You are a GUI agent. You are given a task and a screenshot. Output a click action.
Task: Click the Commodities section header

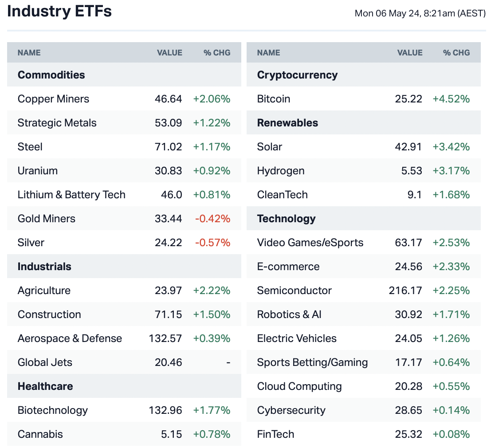[51, 75]
